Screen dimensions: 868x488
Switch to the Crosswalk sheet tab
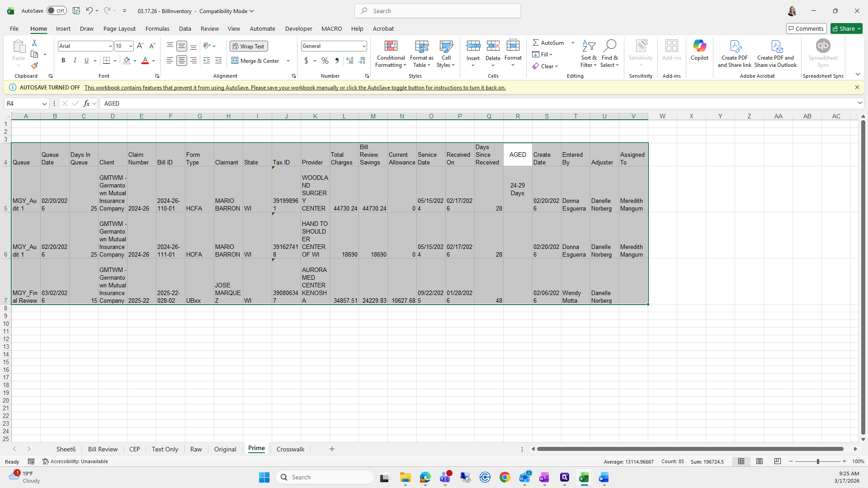(290, 449)
